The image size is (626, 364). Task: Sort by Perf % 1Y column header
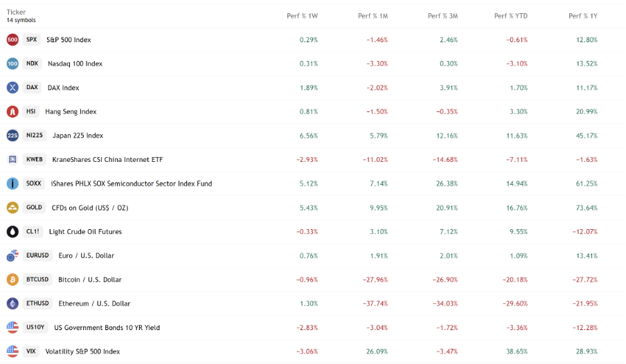(582, 16)
